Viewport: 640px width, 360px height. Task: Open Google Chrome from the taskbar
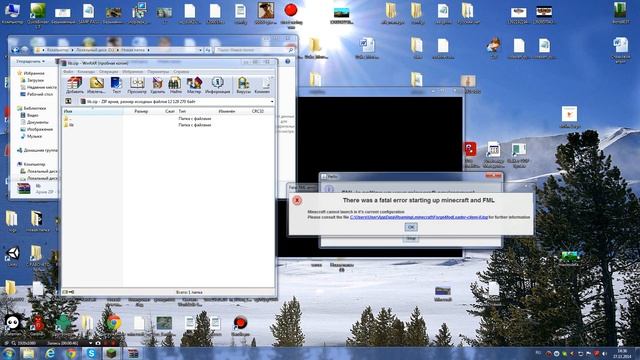click(x=71, y=353)
